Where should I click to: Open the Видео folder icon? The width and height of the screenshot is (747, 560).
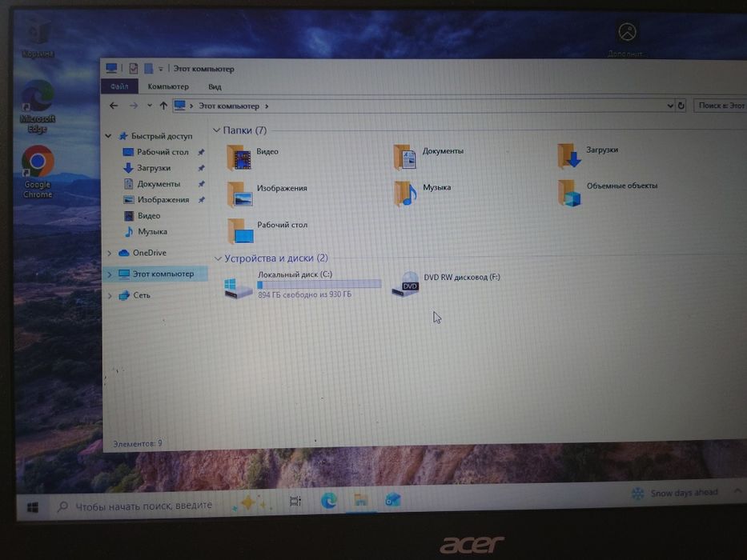pyautogui.click(x=239, y=158)
